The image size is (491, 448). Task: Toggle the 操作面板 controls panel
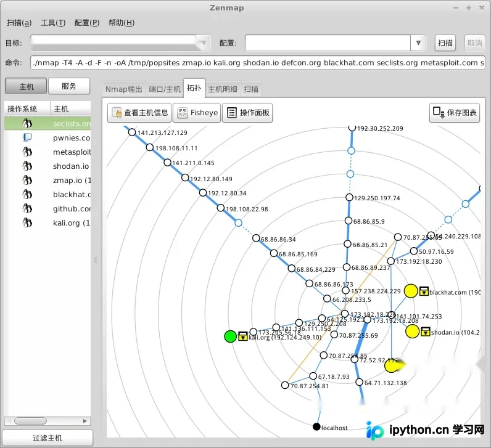247,113
